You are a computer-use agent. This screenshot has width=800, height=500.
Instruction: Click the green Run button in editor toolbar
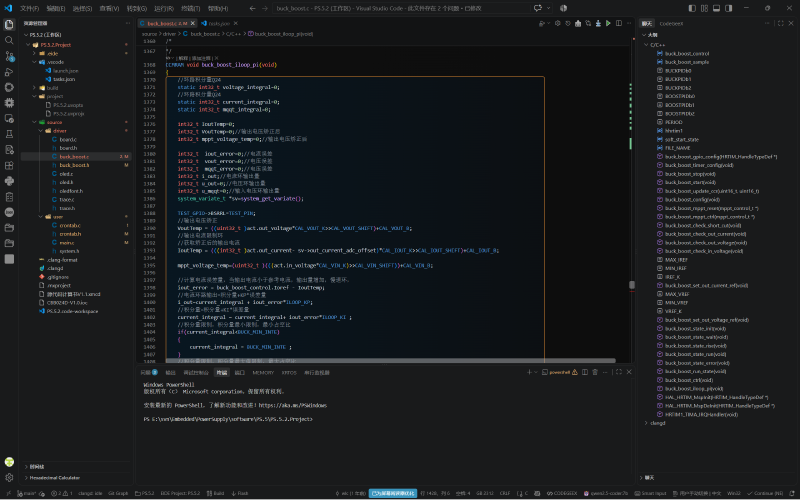[608, 23]
